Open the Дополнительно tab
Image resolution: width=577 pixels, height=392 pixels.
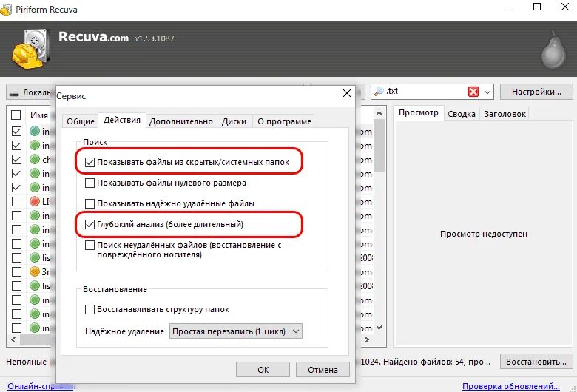click(181, 121)
